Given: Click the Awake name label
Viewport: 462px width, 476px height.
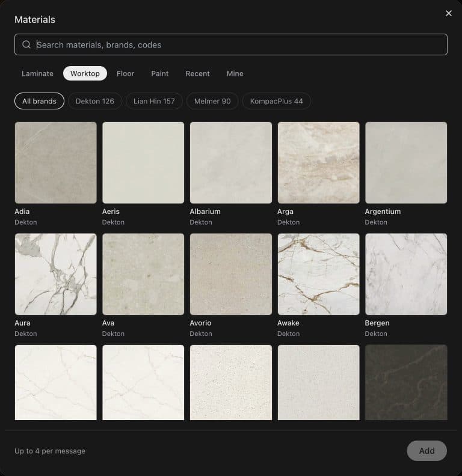Looking at the screenshot, I should click(x=288, y=323).
